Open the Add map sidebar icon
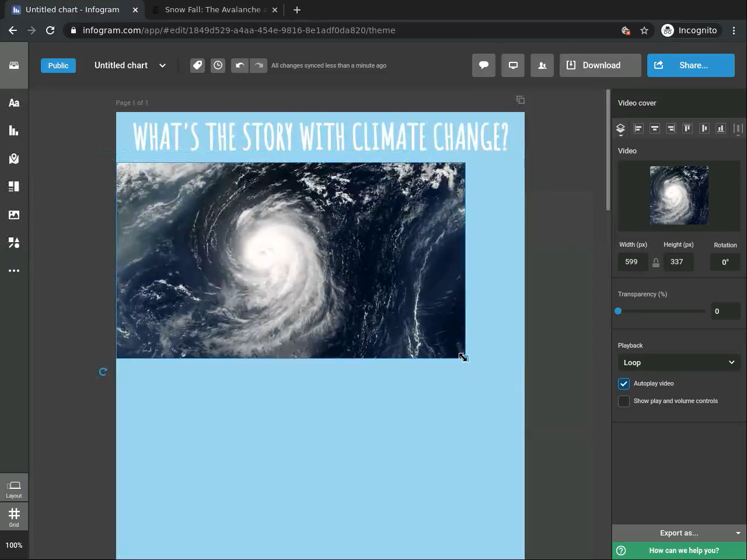747x560 pixels. 14,159
